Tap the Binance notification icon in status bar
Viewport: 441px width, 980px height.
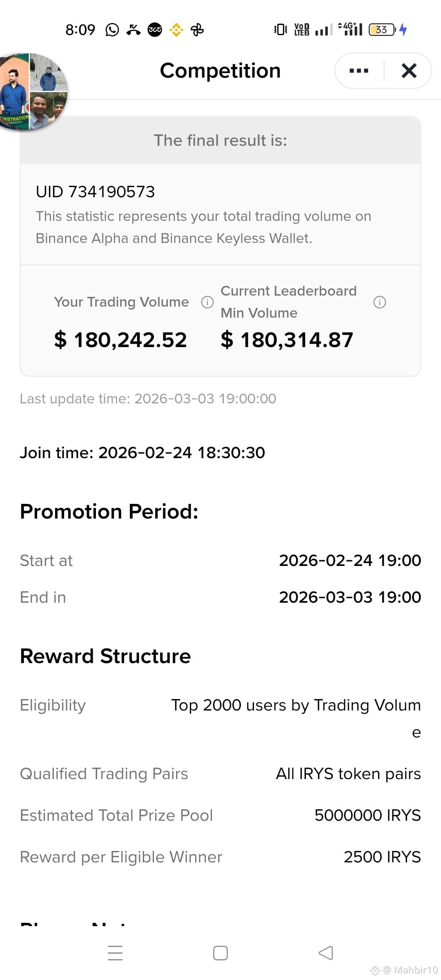point(176,30)
